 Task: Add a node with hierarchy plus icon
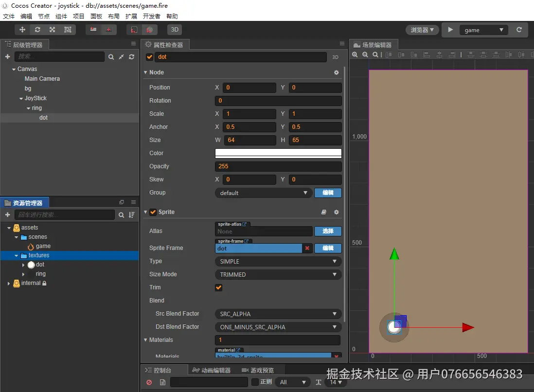pyautogui.click(x=7, y=56)
